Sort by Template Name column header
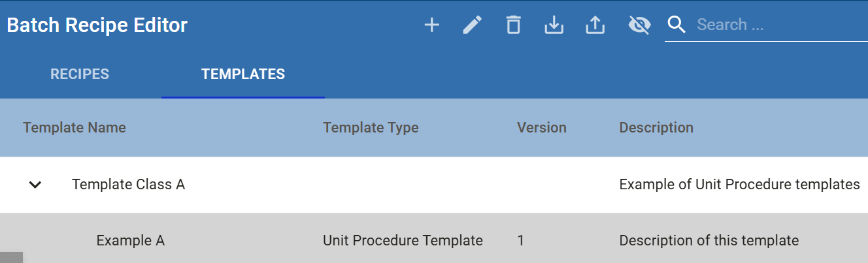Viewport: 868px width, 263px height. pos(75,127)
